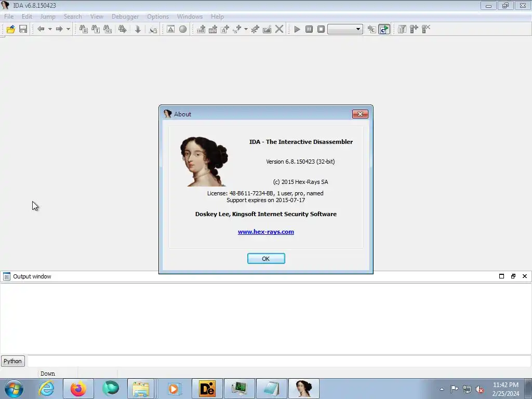This screenshot has width=532, height=399.
Task: Open Firefox from the taskbar
Action: pos(78,389)
